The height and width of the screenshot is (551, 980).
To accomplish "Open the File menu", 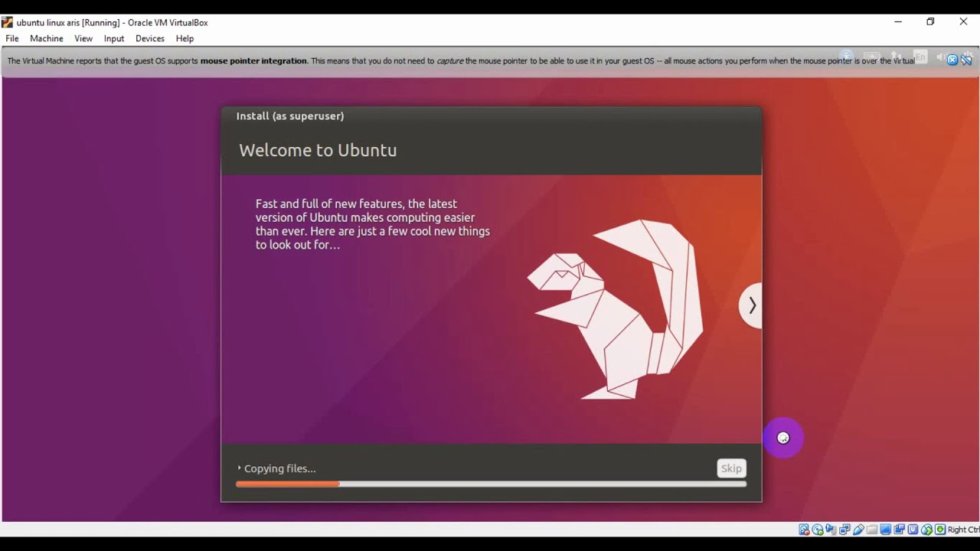I will [12, 38].
